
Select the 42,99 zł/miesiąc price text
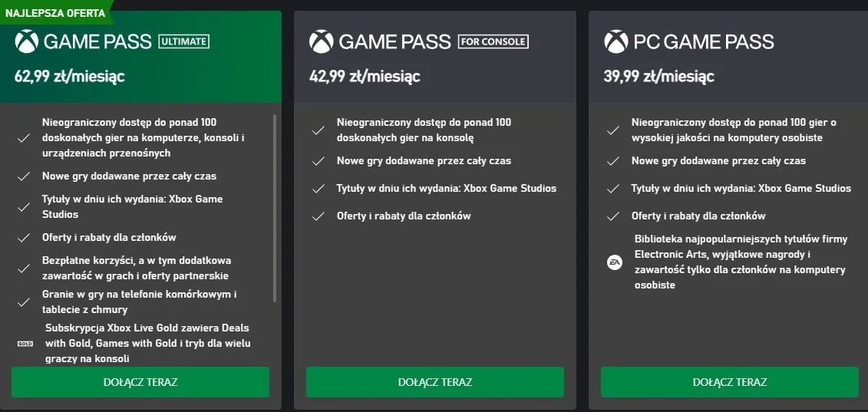[x=365, y=76]
